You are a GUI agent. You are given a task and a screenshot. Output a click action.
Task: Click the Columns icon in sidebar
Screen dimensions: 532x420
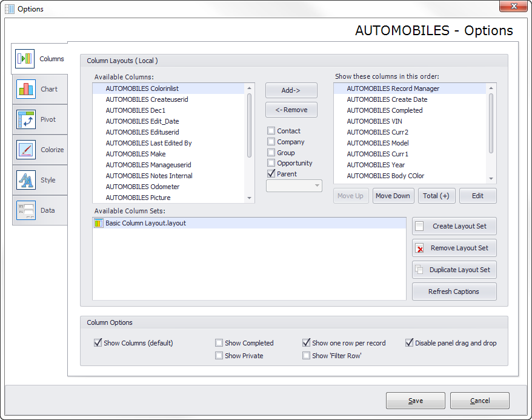click(25, 59)
